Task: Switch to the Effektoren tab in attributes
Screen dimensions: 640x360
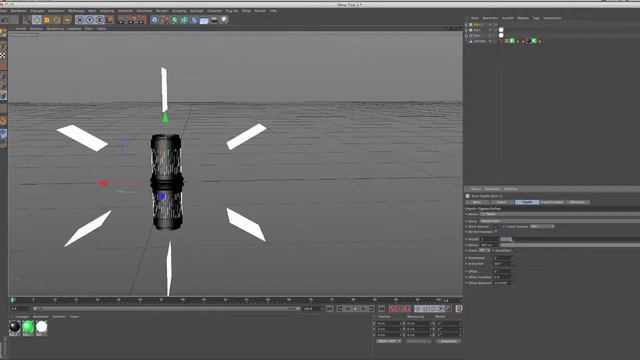Action: [578, 202]
